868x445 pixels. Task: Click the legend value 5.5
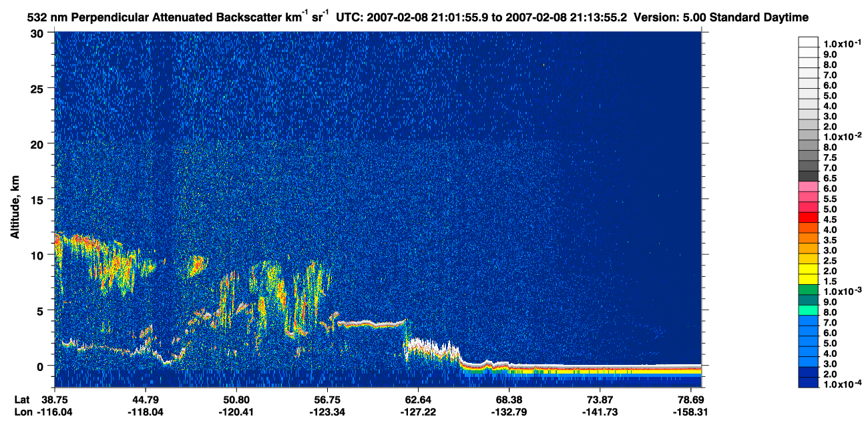(x=831, y=199)
